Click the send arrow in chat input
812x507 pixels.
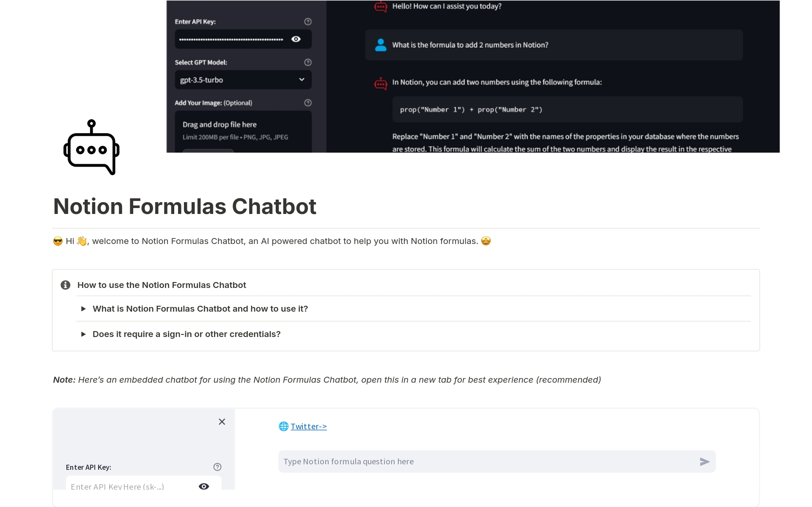coord(704,462)
